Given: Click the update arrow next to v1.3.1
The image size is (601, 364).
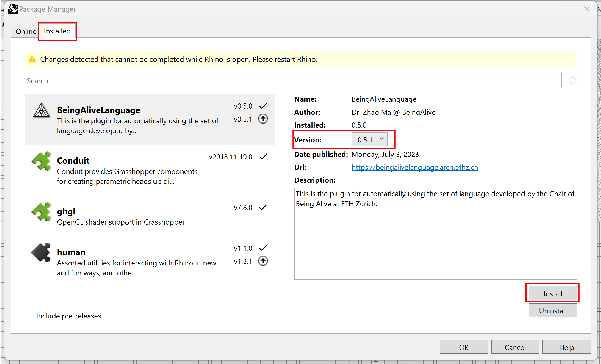Looking at the screenshot, I should [263, 261].
